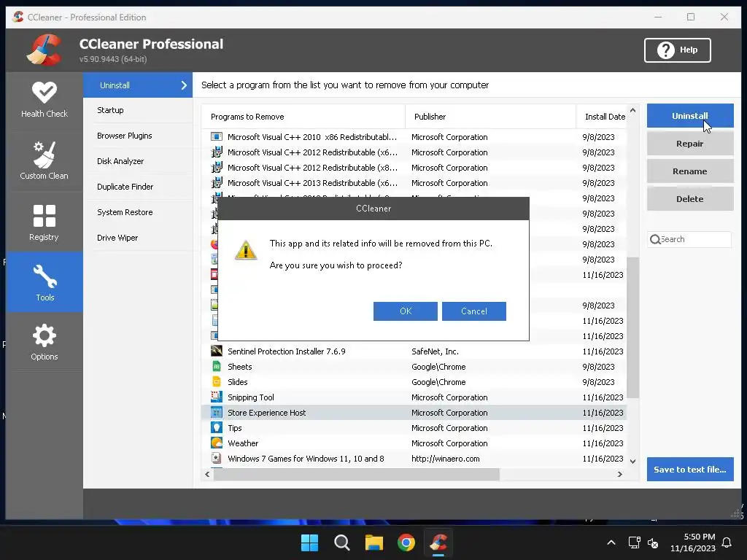Open the taskbar clock showing 5:50 PM
This screenshot has width=747, height=560.
point(693,542)
